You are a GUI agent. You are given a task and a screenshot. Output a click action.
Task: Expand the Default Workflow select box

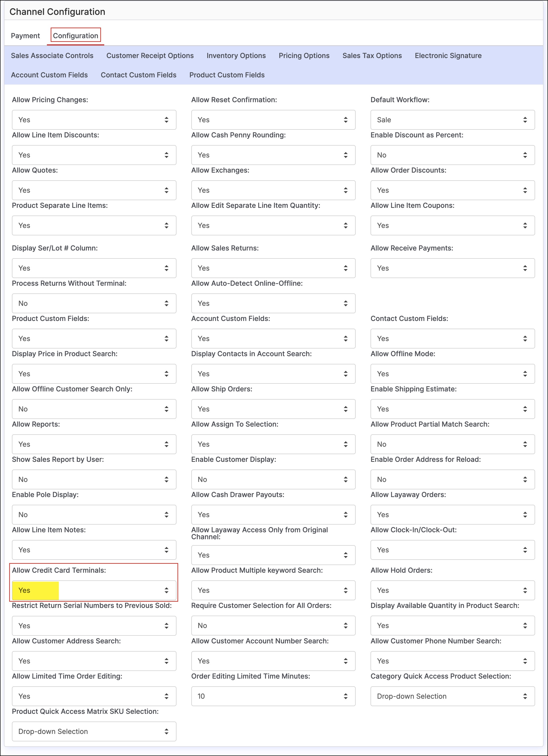pos(452,120)
